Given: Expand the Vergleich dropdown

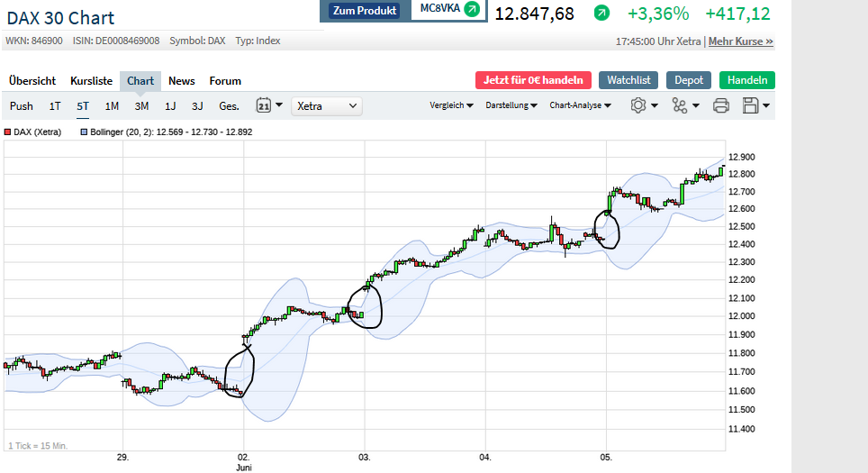Looking at the screenshot, I should [452, 105].
